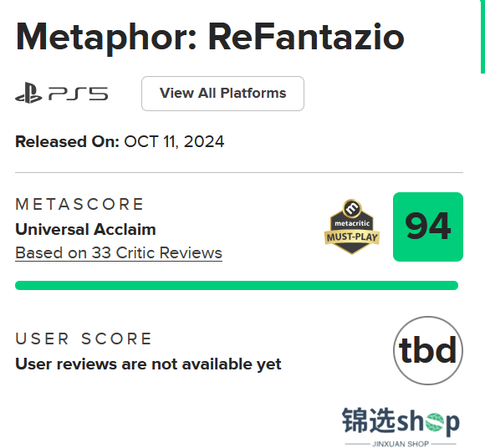The height and width of the screenshot is (448, 485).
Task: Click the release date OCT 11, 2024
Action: click(x=174, y=142)
